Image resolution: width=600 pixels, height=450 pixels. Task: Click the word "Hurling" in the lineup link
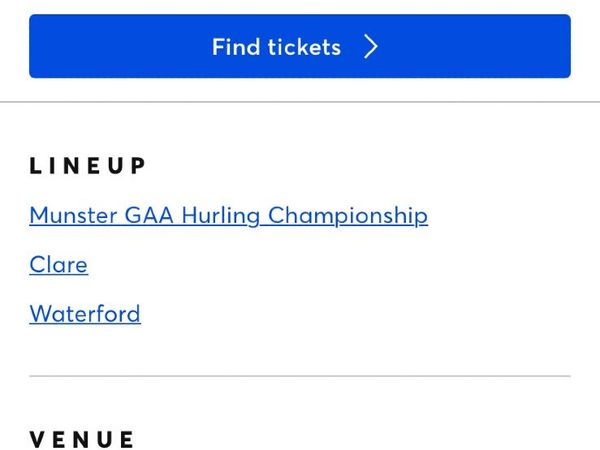tap(221, 215)
